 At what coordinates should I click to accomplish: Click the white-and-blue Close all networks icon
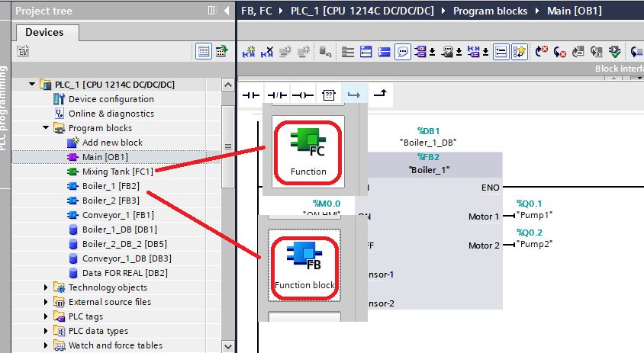coord(366,52)
